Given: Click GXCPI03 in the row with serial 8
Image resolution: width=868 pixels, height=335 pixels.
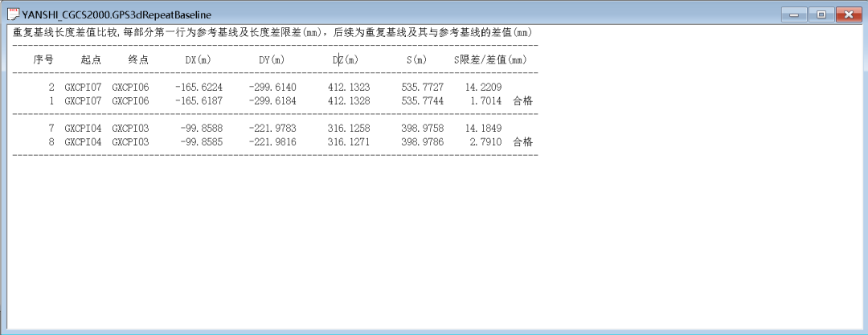Looking at the screenshot, I should [x=130, y=142].
